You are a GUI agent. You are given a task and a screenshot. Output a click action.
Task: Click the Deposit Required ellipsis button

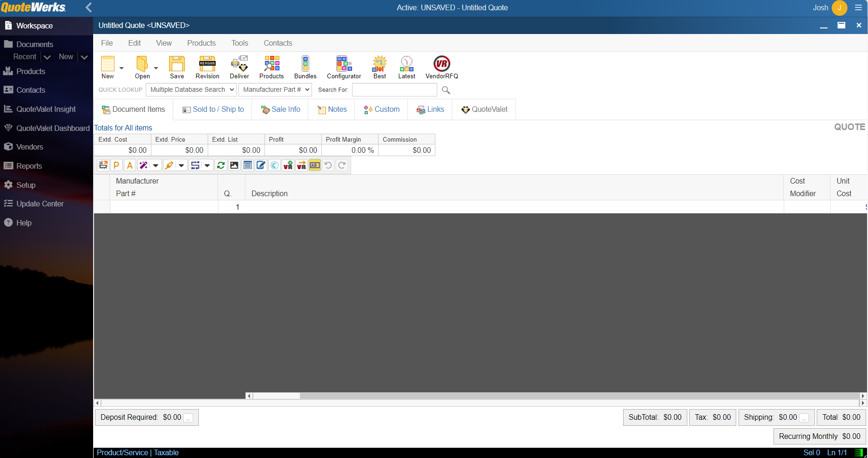point(188,418)
